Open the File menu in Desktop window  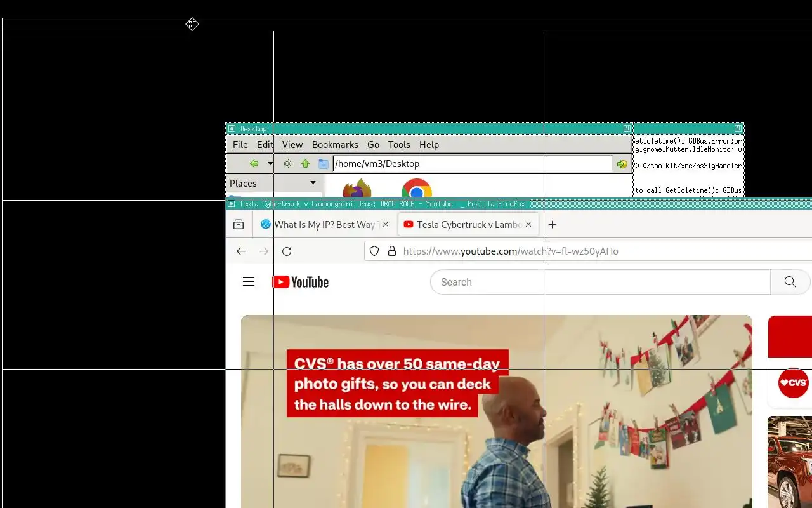pos(240,145)
